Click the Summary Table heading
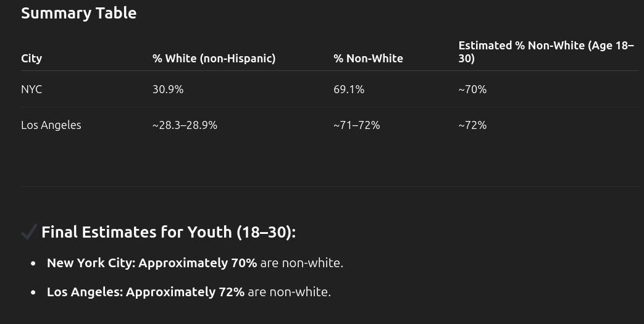The height and width of the screenshot is (324, 644). (79, 13)
